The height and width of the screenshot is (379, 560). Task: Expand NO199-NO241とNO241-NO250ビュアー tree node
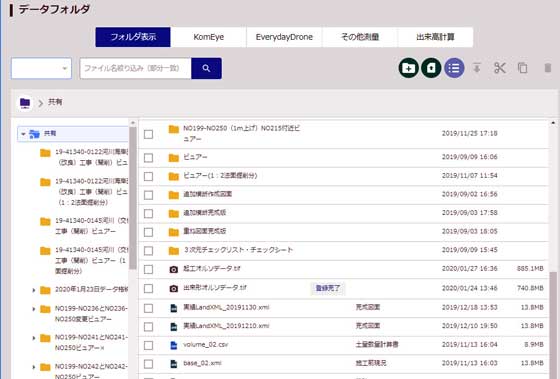34,338
